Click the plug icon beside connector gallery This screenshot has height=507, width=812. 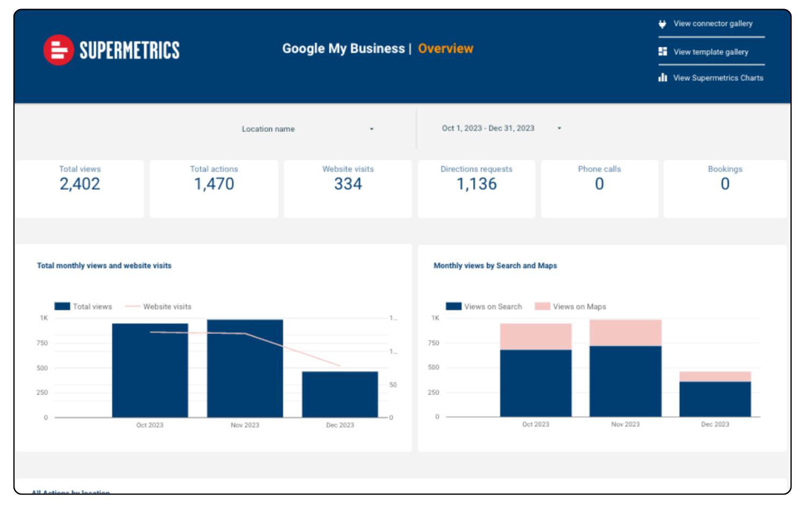(x=662, y=24)
